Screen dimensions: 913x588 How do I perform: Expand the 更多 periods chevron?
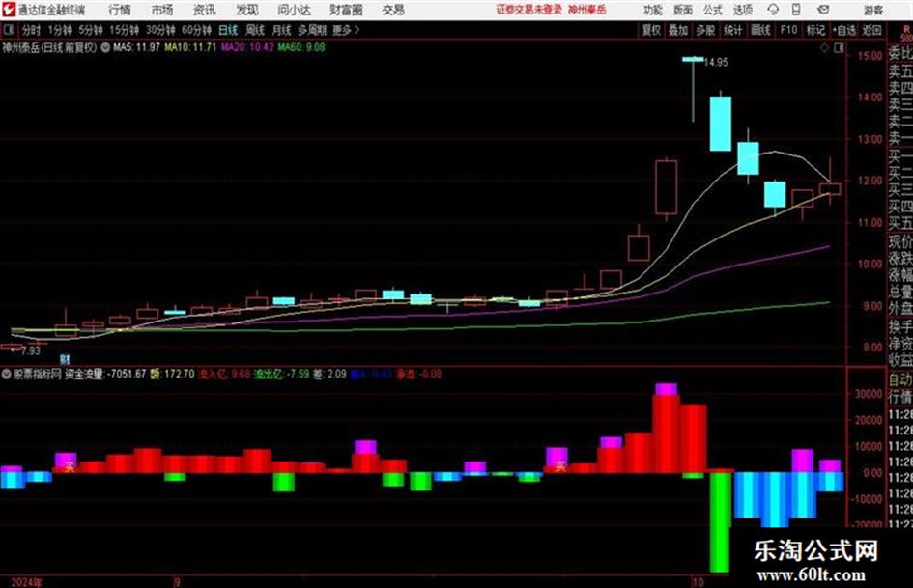click(346, 30)
